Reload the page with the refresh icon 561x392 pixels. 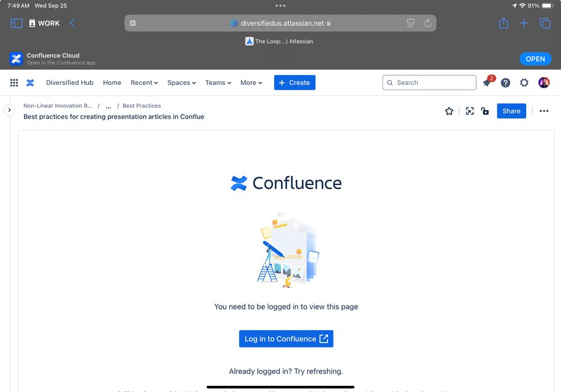pyautogui.click(x=427, y=23)
